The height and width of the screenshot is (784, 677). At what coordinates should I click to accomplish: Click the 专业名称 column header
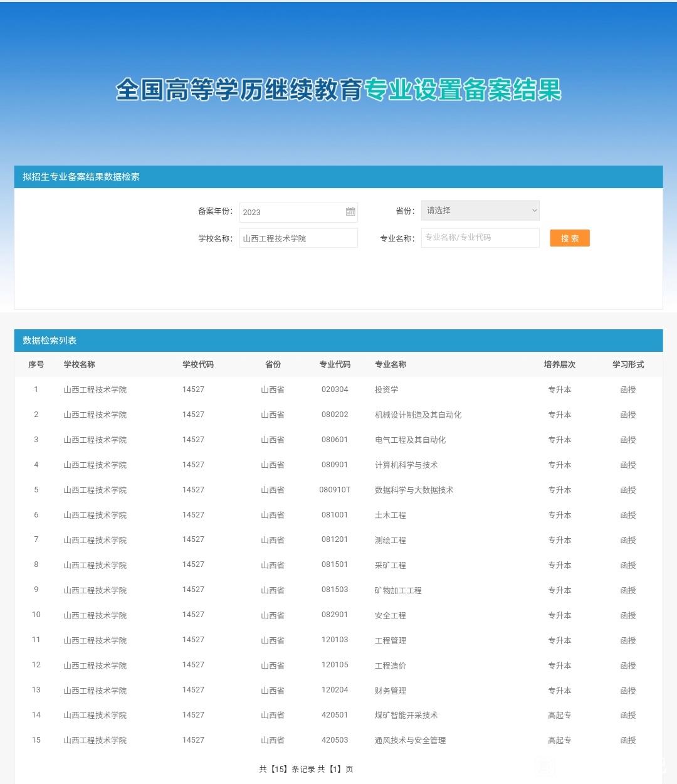(x=391, y=364)
